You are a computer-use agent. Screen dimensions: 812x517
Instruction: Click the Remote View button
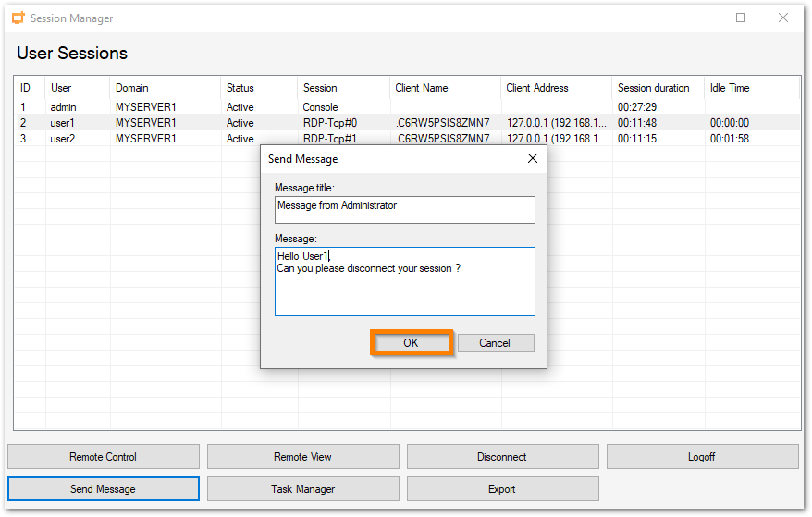coord(302,457)
